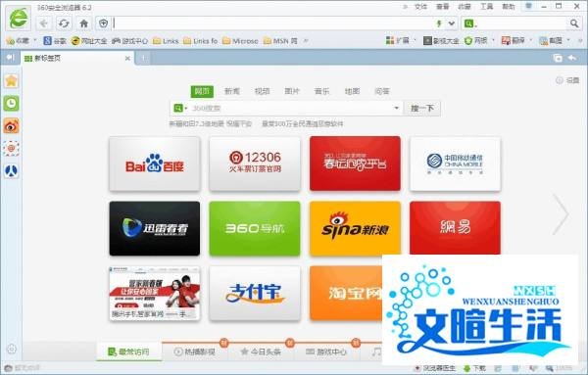The height and width of the screenshot is (375, 588).
Task: Toggle the sidebar with the tab-bar left icon
Action: 10,58
